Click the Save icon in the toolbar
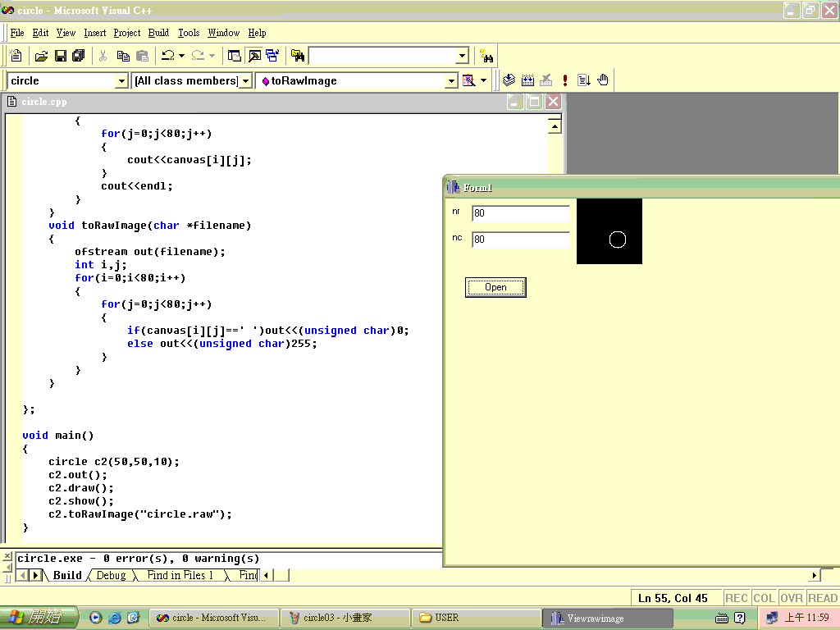 coord(60,56)
